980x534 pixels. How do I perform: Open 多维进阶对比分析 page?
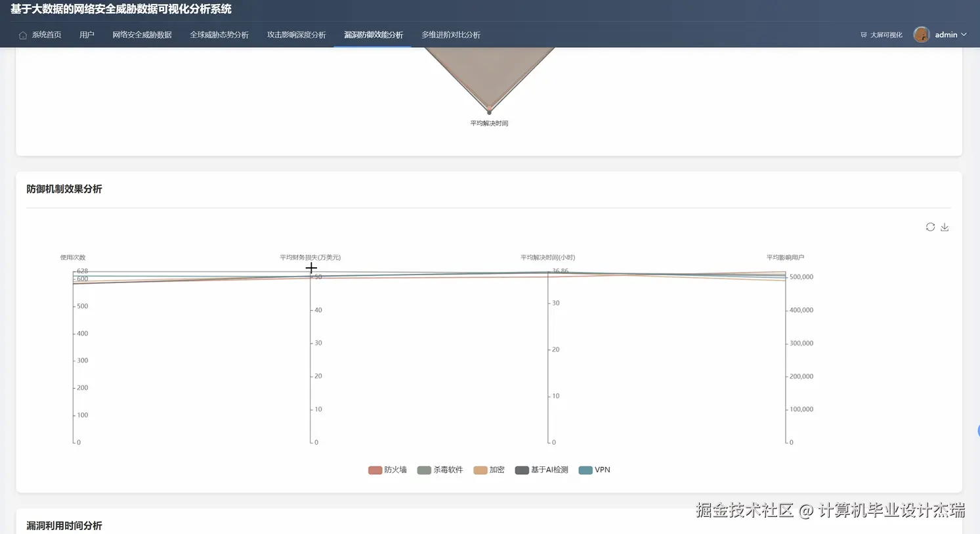tap(451, 35)
